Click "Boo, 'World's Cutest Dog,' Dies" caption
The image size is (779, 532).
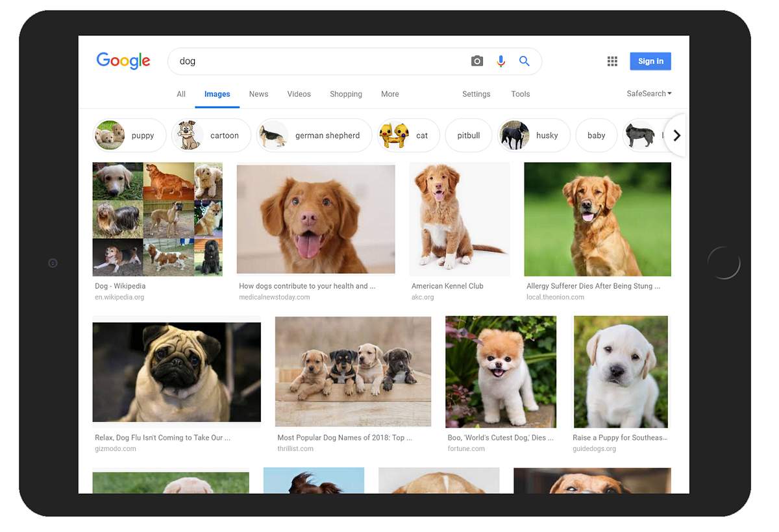501,438
